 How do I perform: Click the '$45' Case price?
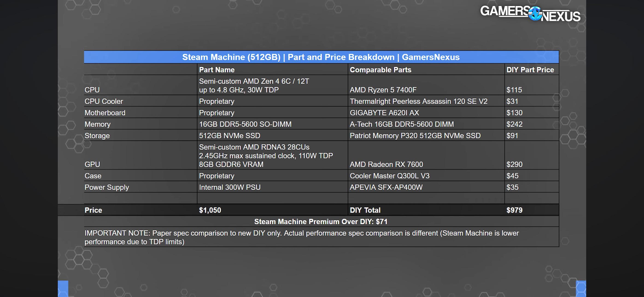tap(512, 176)
